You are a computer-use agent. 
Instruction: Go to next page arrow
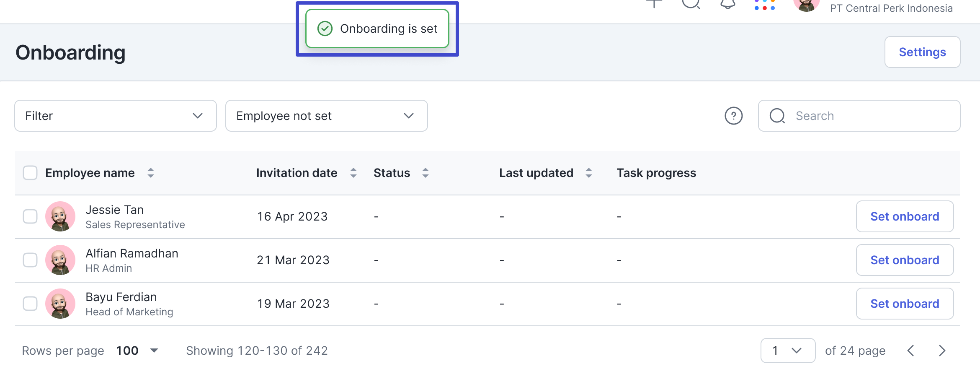point(942,351)
